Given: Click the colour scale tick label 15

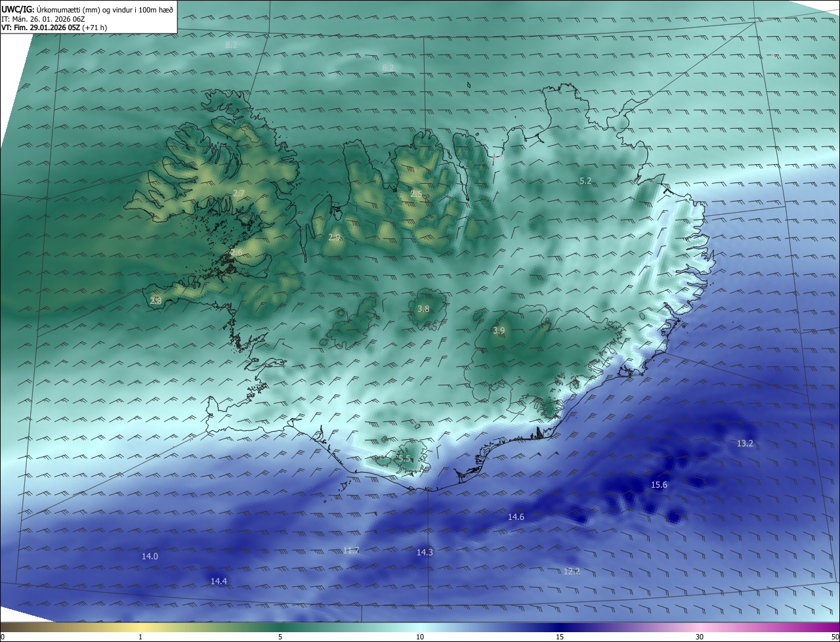Looking at the screenshot, I should [560, 637].
